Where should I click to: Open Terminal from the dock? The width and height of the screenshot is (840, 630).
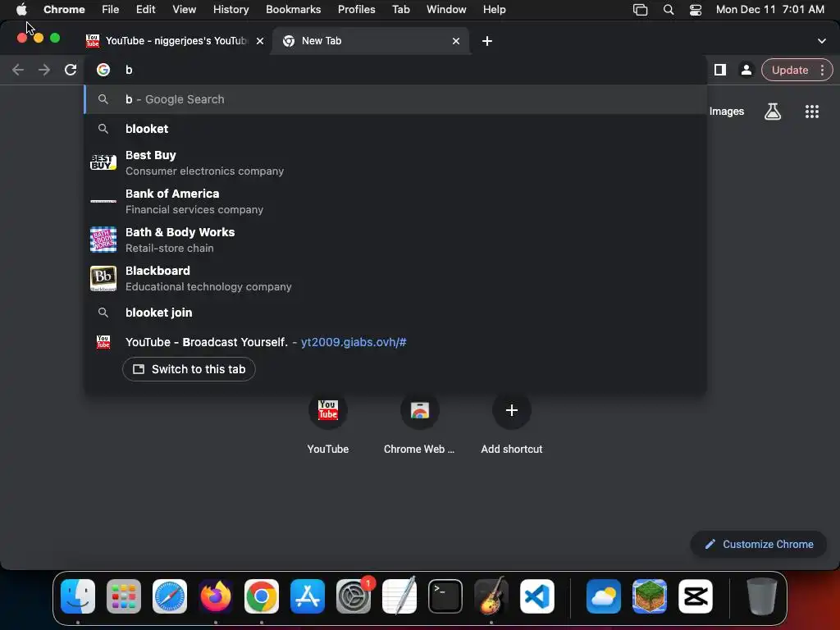pos(445,596)
